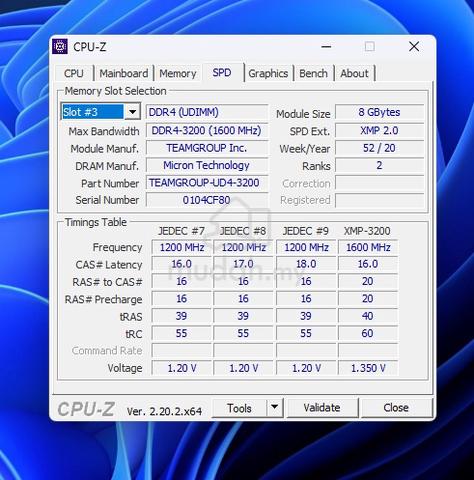The image size is (474, 480).
Task: Click the version text Ver. 2.20.2.x64
Action: [164, 411]
